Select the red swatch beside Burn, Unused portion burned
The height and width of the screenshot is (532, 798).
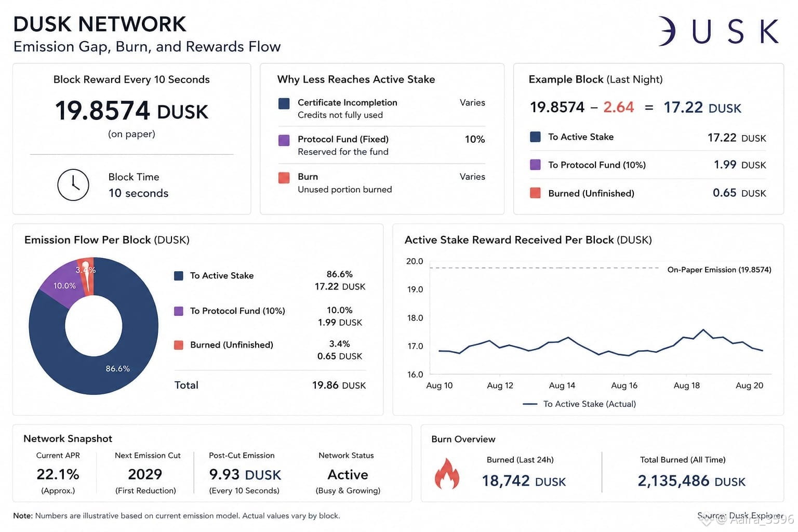tap(284, 178)
